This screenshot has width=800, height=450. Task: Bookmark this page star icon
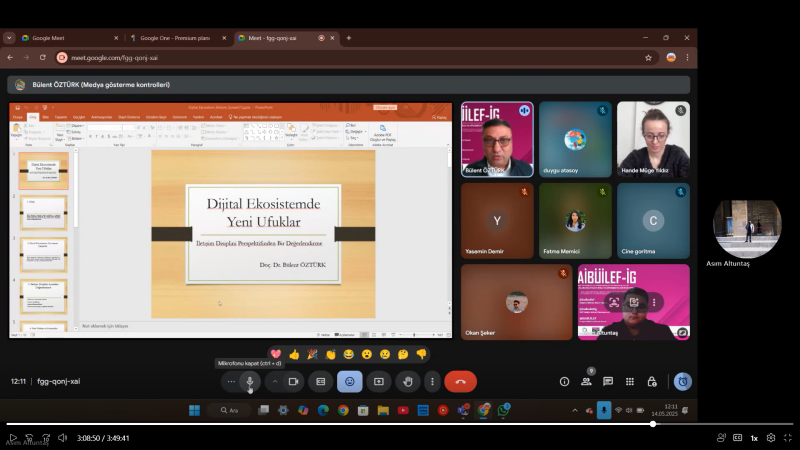[648, 58]
